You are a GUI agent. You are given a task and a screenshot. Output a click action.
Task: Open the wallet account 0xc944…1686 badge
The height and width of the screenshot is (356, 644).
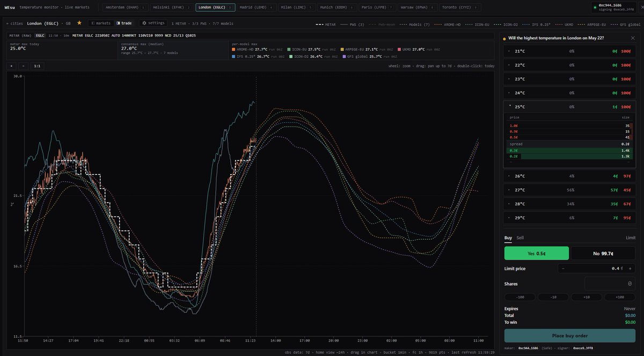coord(613,8)
